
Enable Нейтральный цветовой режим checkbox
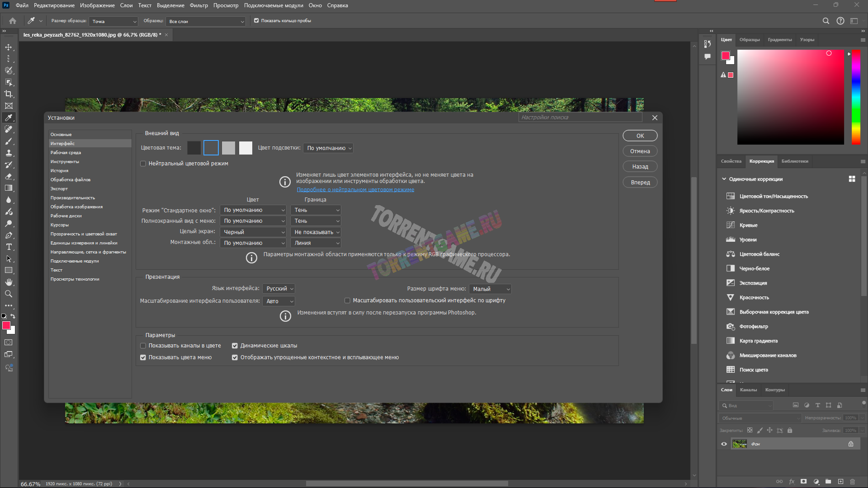coord(143,164)
